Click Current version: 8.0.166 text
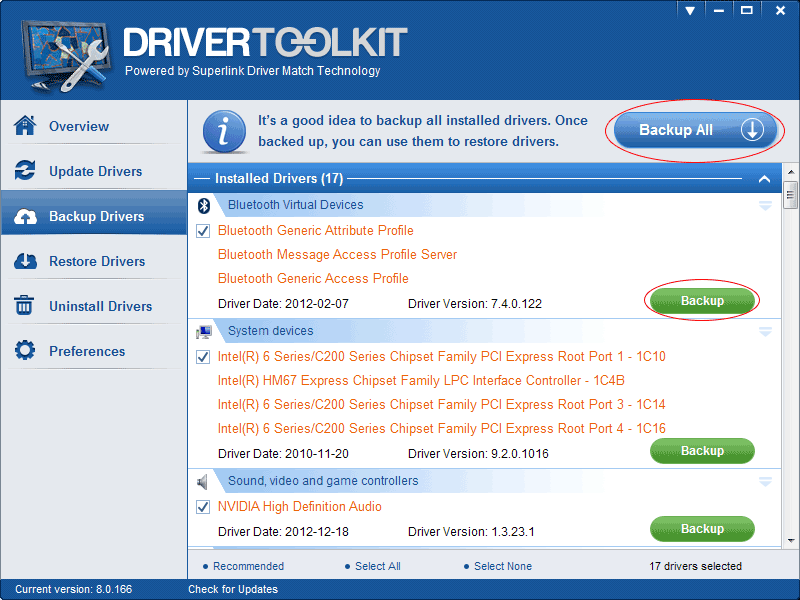Screen dimensions: 800x600 coord(73,589)
